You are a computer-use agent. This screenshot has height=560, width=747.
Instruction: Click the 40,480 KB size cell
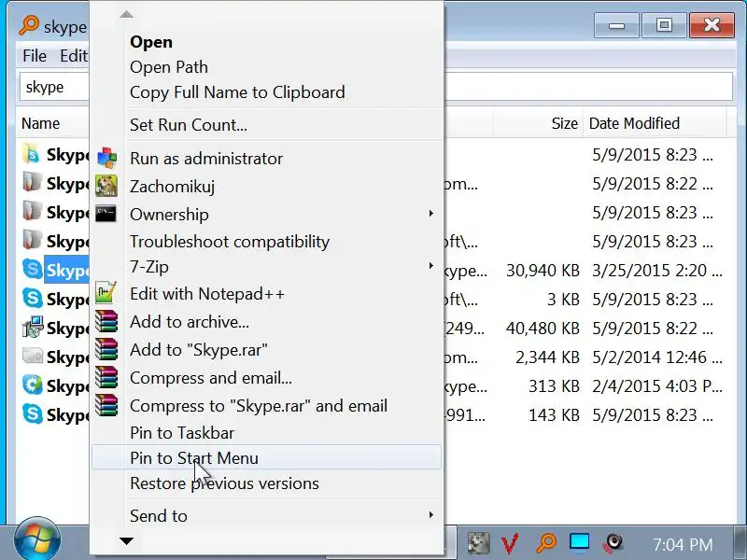[x=543, y=329]
